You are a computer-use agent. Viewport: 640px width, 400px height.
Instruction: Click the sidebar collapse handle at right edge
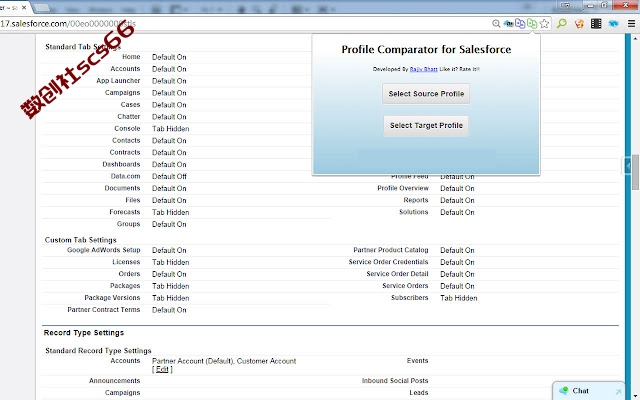click(x=627, y=166)
